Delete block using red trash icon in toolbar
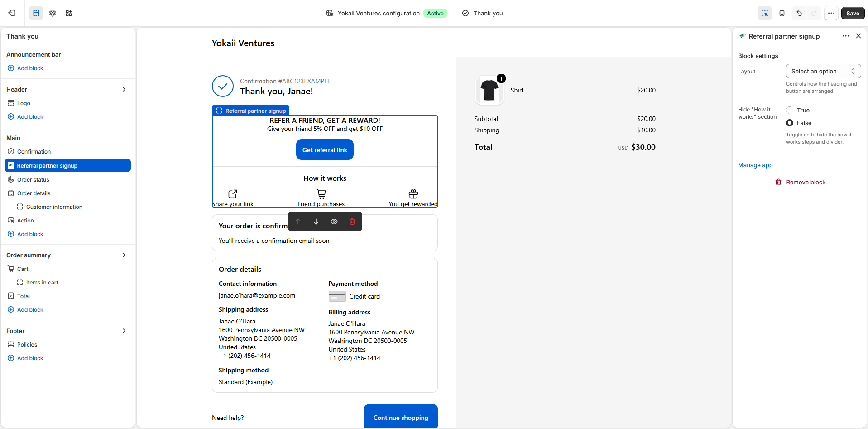The width and height of the screenshot is (868, 429). [352, 222]
